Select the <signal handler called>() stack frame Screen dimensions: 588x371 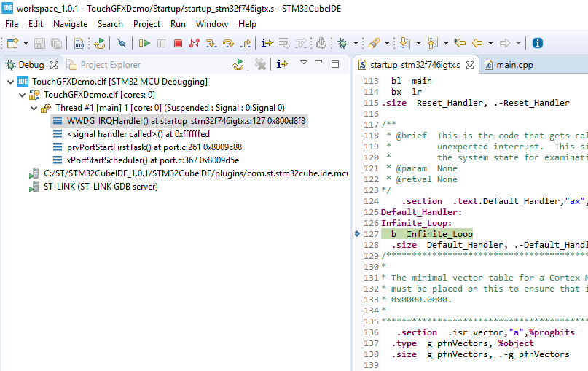click(x=131, y=134)
